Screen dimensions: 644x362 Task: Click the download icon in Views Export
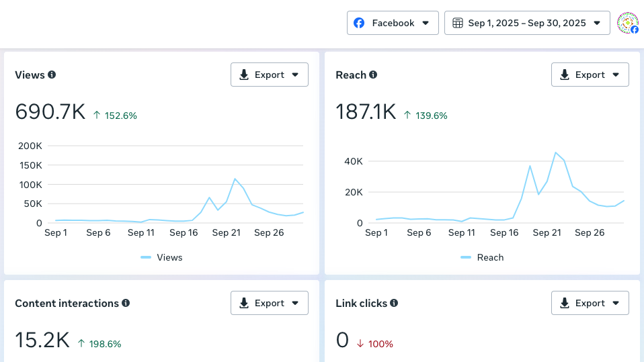244,75
